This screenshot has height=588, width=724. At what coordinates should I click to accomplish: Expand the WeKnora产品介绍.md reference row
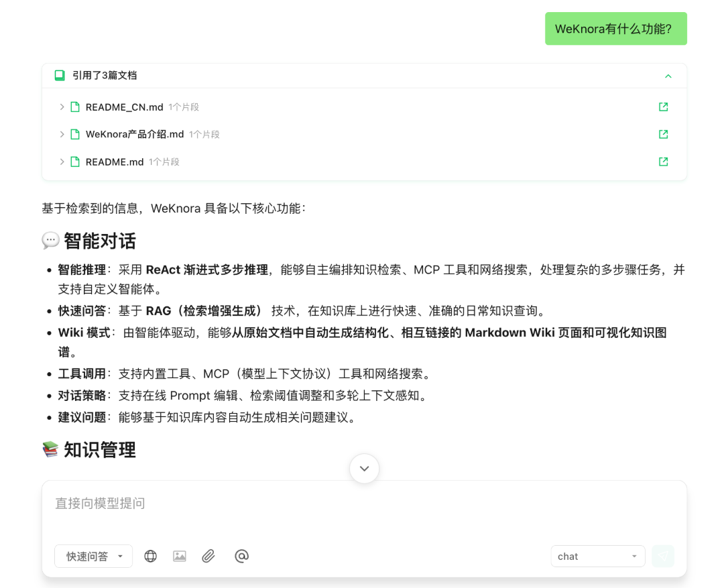point(62,134)
